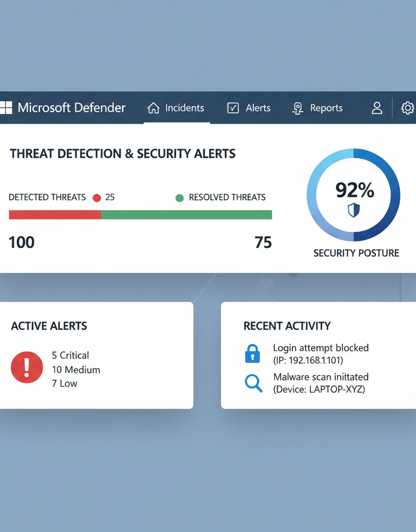416x532 pixels.
Task: Click the Microsoft Defender title
Action: click(72, 108)
